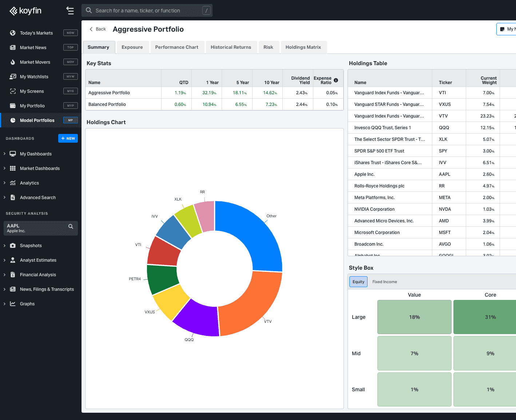Expand Financial Analysis section

tap(4, 275)
